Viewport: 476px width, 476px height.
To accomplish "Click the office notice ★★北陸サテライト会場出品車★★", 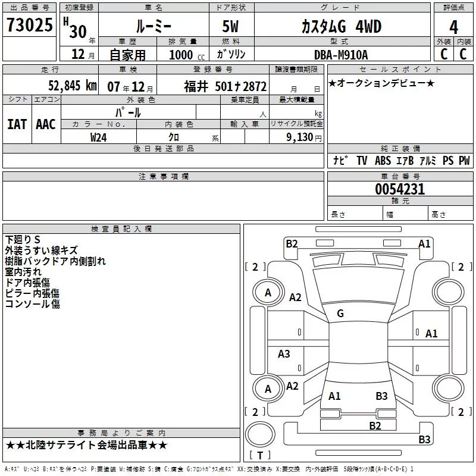I will 86,445.
